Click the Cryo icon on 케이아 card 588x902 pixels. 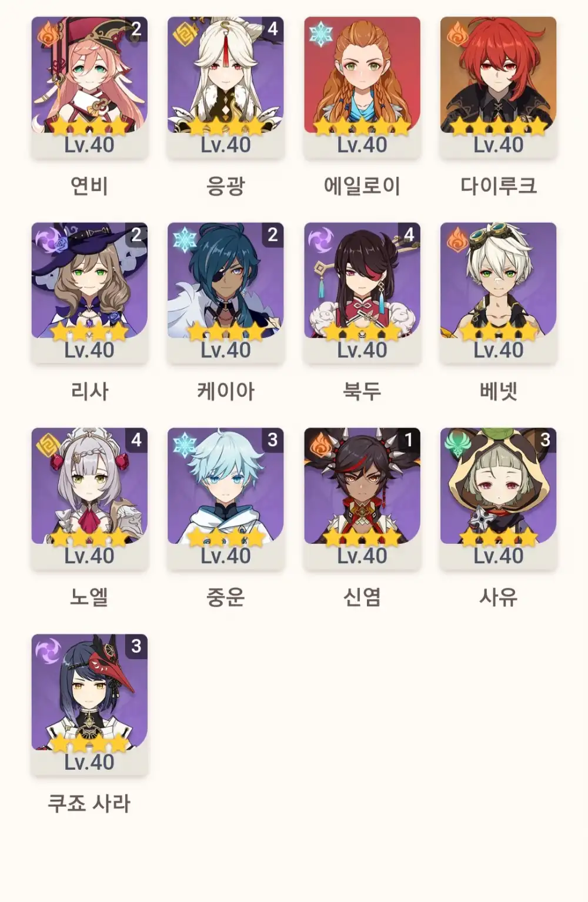coord(185,240)
